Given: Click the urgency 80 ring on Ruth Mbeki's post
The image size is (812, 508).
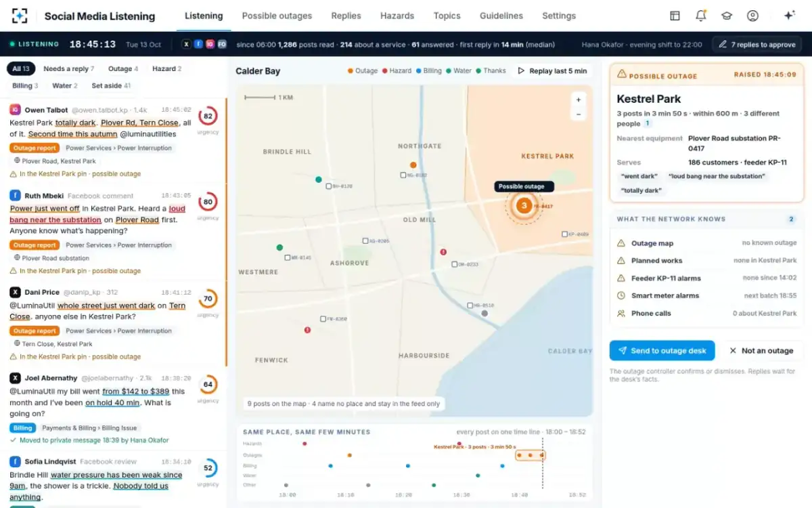Looking at the screenshot, I should pyautogui.click(x=208, y=202).
